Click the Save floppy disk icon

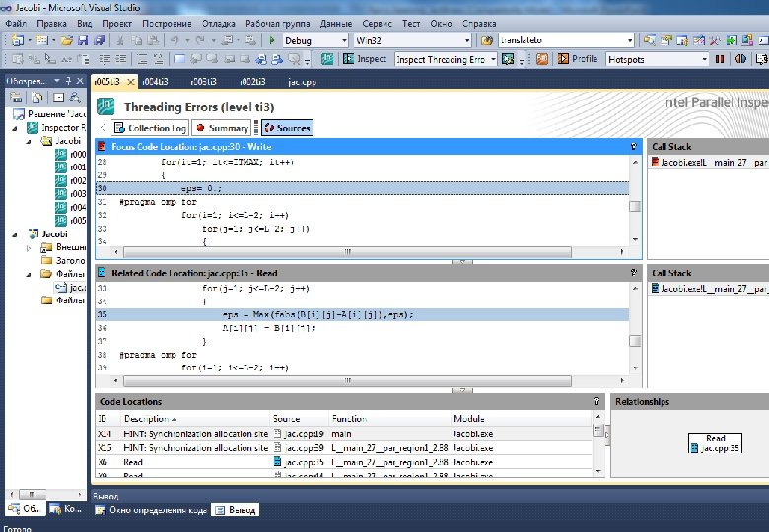(83, 40)
